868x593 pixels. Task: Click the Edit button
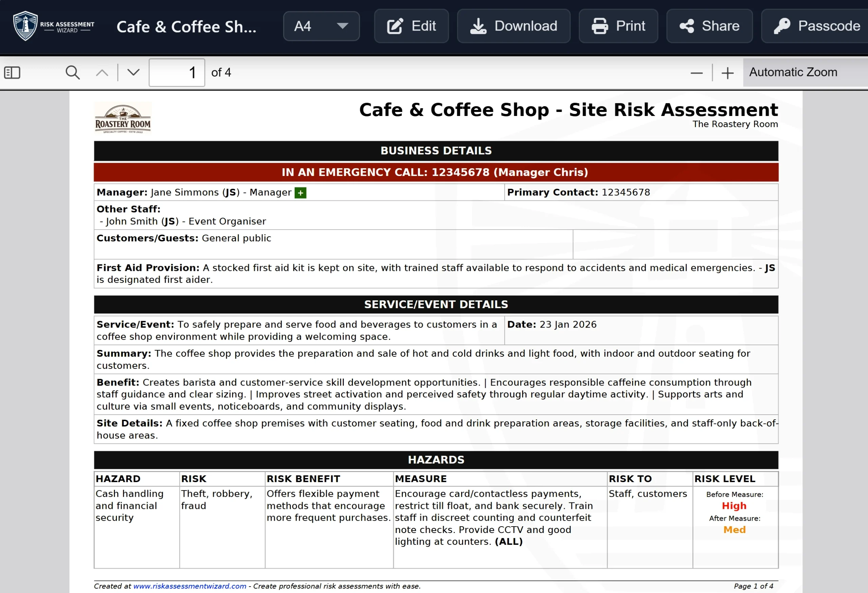click(x=411, y=26)
